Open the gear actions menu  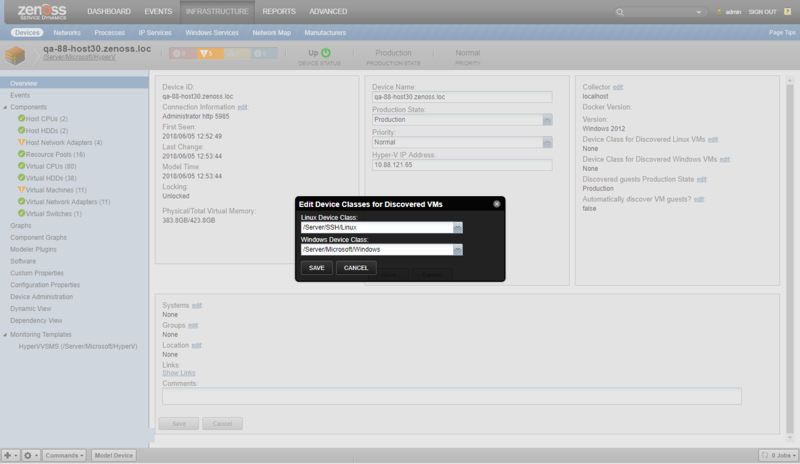coord(31,455)
